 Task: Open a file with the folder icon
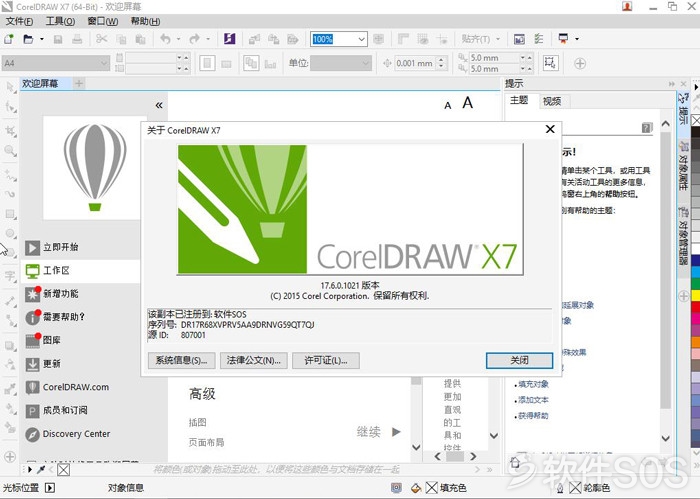pos(28,39)
